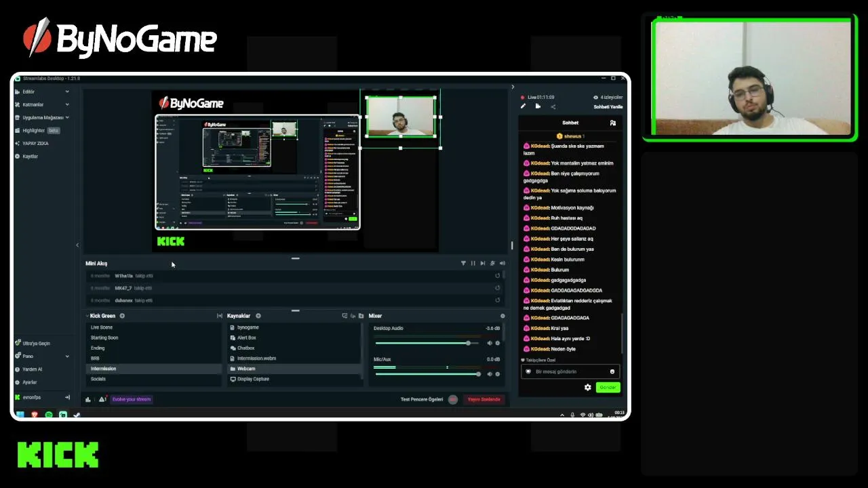The height and width of the screenshot is (488, 868).
Task: Adjust the Desktop Audio volume slider
Action: [427, 343]
